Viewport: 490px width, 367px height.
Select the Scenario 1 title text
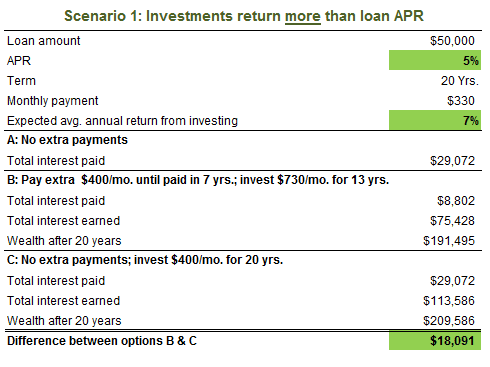[x=244, y=16]
